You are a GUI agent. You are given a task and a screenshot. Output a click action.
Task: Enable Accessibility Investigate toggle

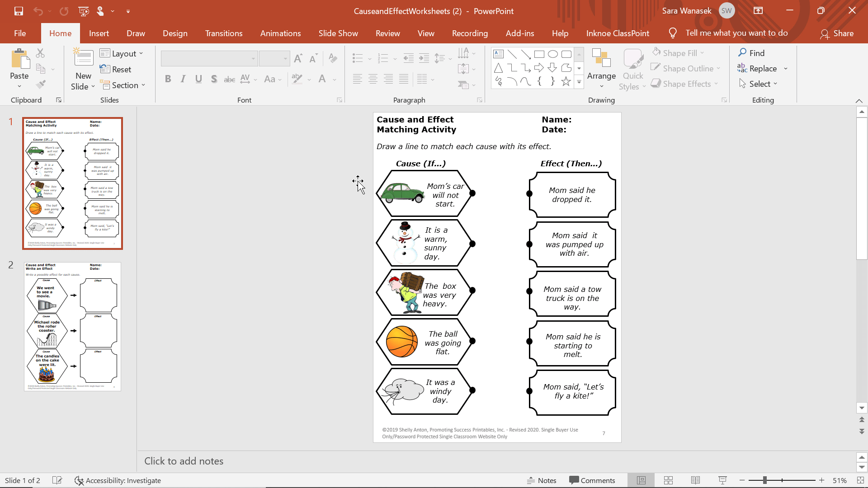118,480
